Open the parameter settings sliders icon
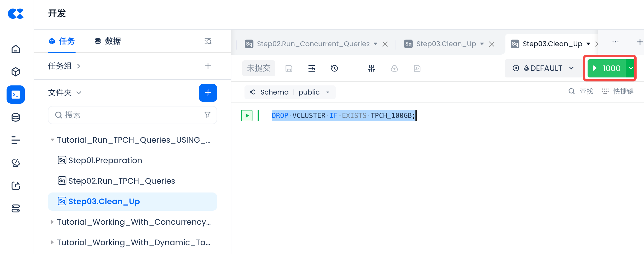 click(x=372, y=68)
